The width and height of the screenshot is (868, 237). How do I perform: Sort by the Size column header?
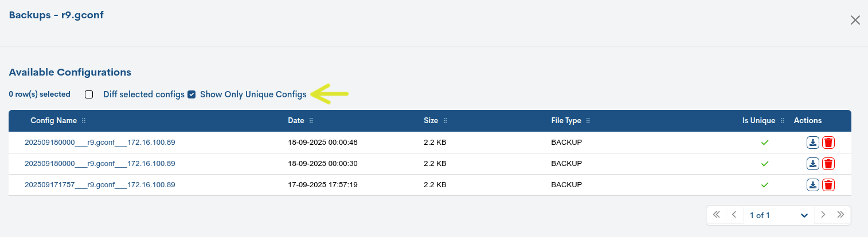[x=431, y=121]
